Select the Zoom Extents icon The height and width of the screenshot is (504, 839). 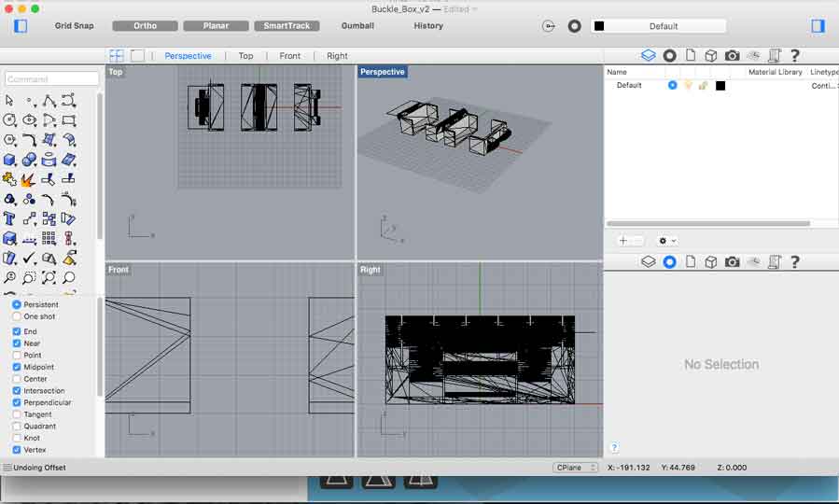pyautogui.click(x=49, y=277)
